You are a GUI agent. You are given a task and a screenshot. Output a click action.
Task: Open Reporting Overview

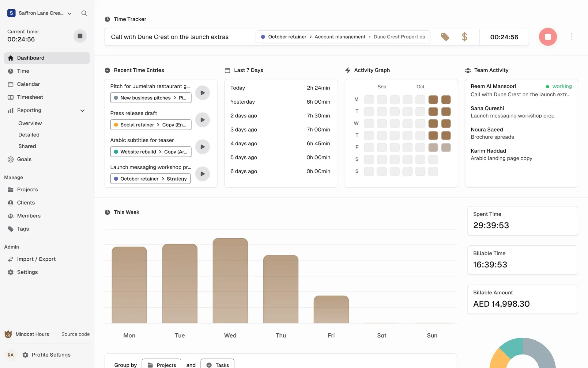(30, 123)
